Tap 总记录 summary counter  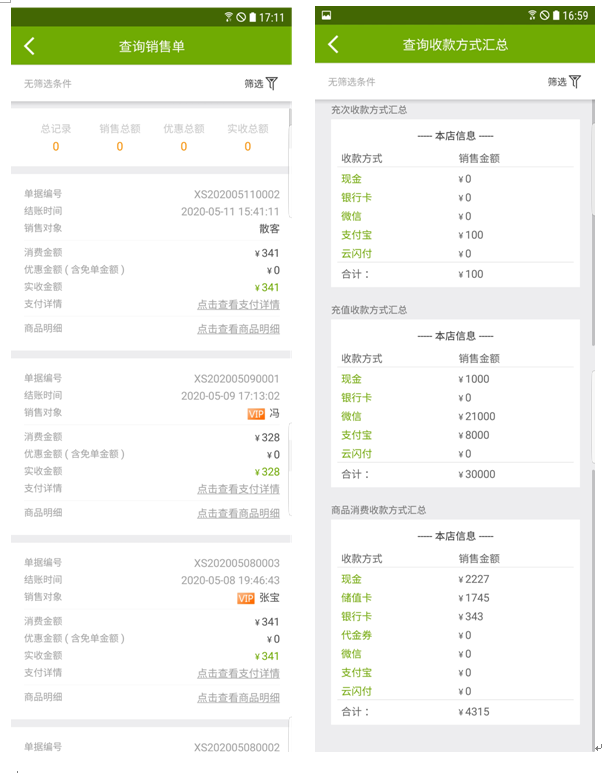[56, 137]
